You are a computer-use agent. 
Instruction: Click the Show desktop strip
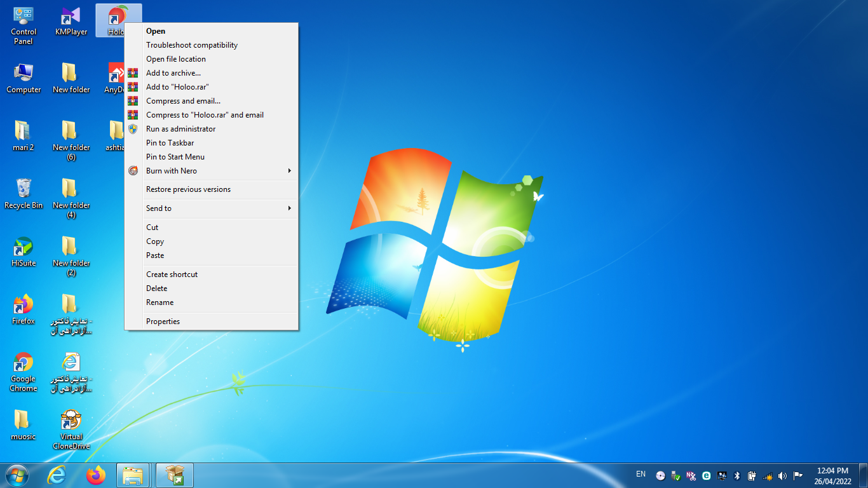pos(863,475)
